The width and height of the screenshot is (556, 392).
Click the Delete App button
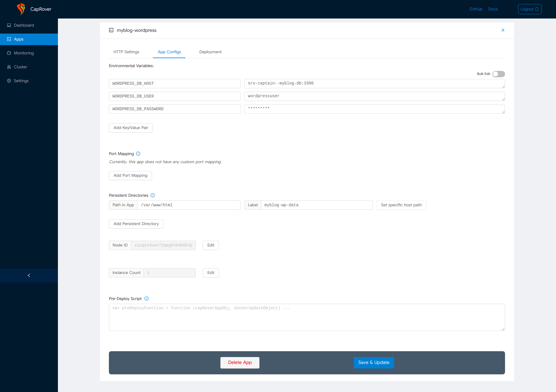click(240, 362)
